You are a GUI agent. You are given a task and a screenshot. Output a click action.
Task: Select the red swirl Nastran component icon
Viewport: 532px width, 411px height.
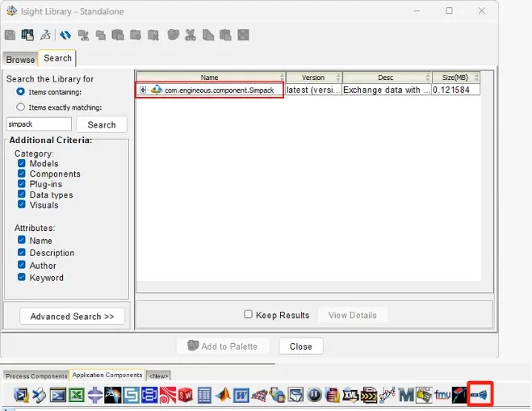[168, 395]
